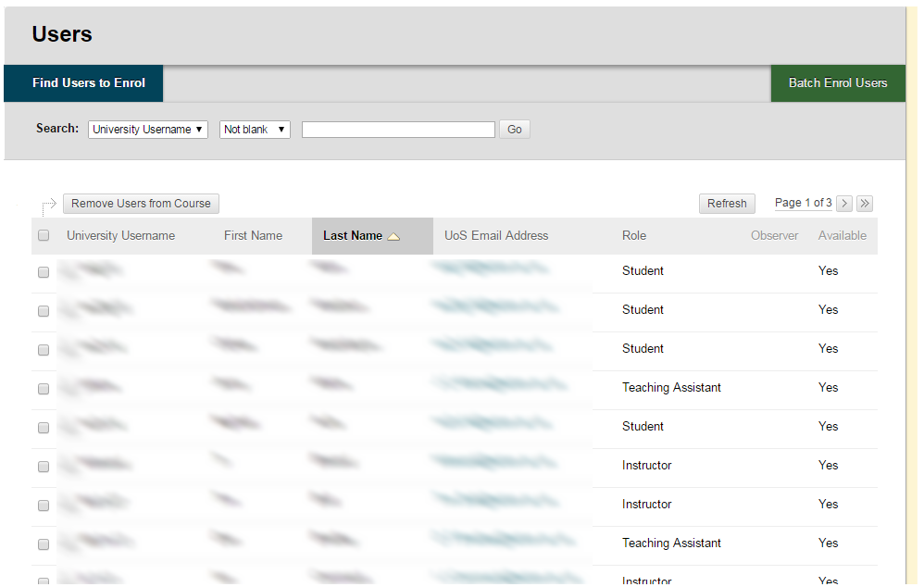Viewport: 924px width, 587px height.
Task: Tick the select-all checkbox in table header
Action: 44,236
